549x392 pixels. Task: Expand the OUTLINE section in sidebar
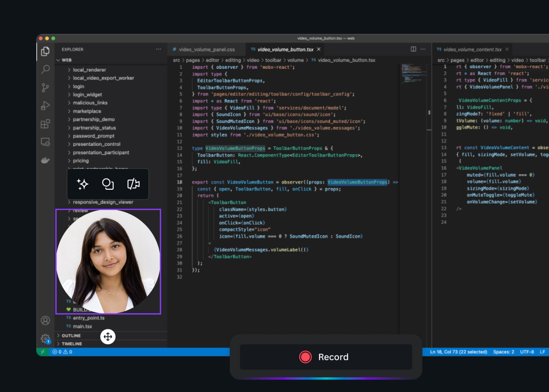[70, 336]
